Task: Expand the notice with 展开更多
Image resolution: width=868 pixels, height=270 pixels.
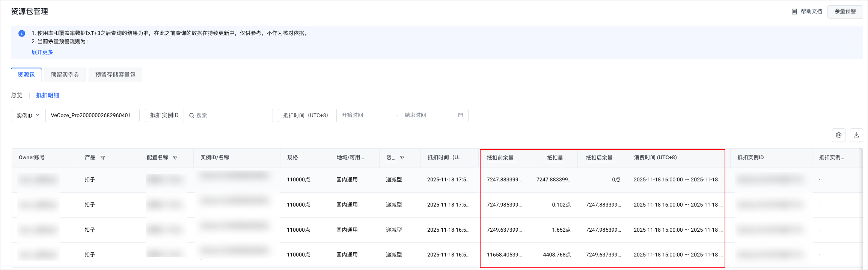Action: pos(42,52)
